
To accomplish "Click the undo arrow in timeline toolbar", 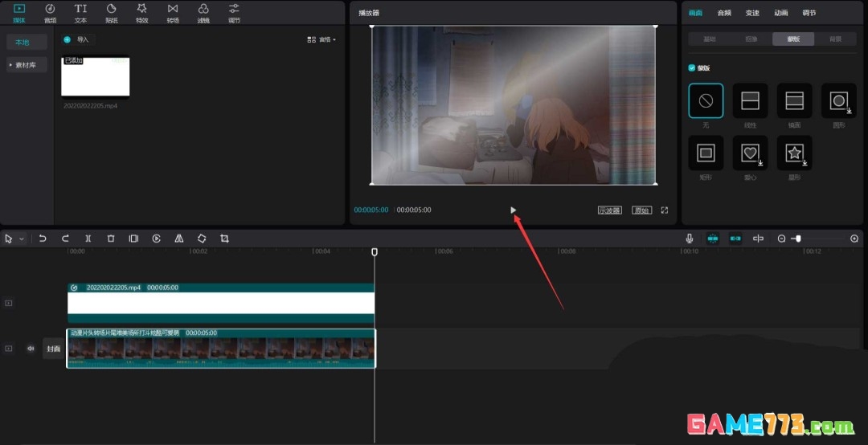I will (43, 239).
